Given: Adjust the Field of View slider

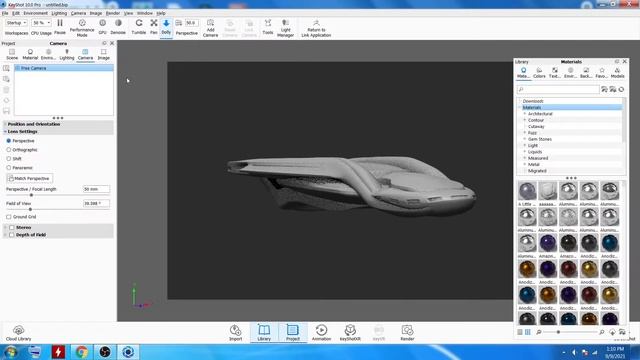Looking at the screenshot, I should tap(30, 209).
